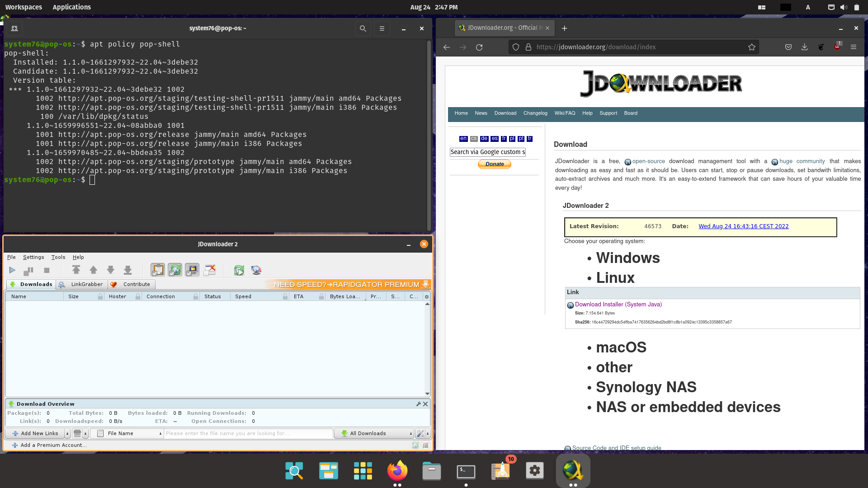
Task: Click the update check green icon
Action: (x=239, y=270)
